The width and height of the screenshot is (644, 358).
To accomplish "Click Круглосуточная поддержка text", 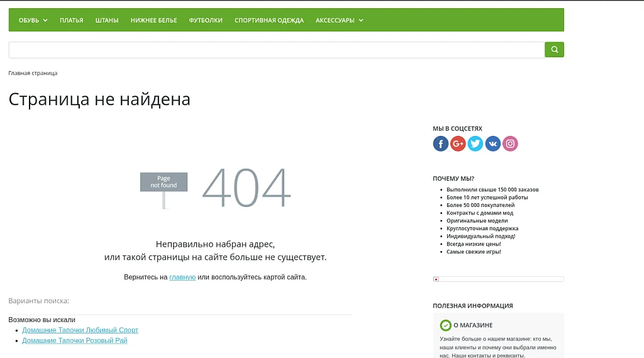I will (482, 228).
